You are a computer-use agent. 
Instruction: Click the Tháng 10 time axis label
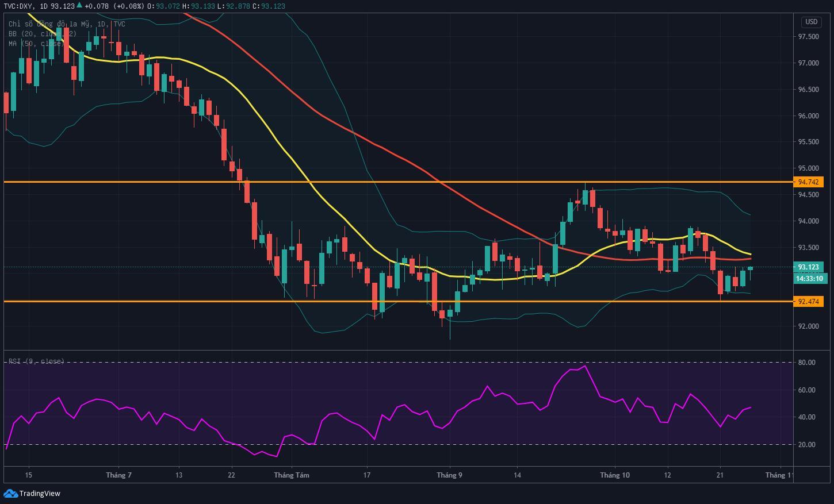615,475
